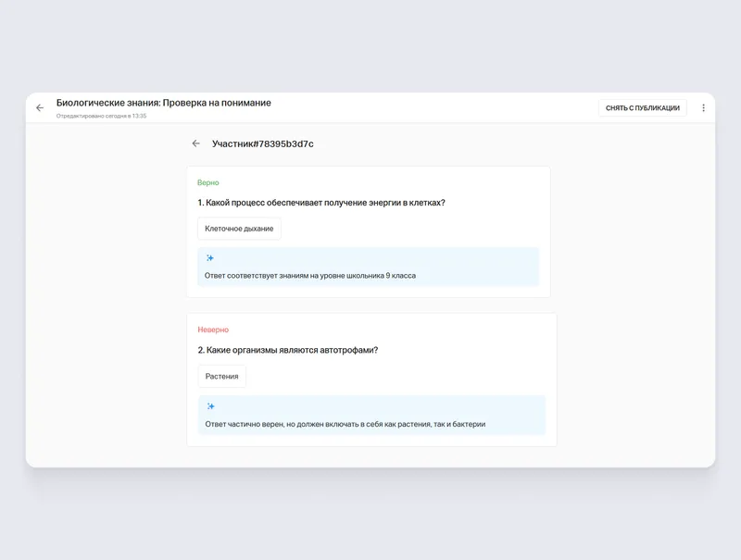741x560 pixels.
Task: Click the red Неверно status label
Action: pos(213,330)
